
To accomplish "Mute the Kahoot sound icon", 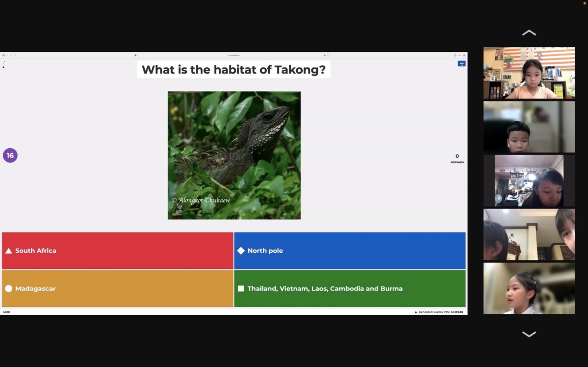I will pos(4,67).
